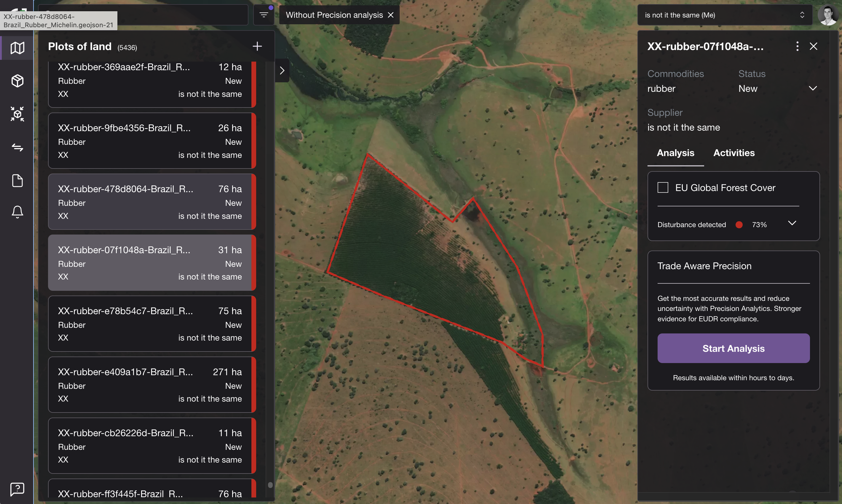Open the transfer arrows sidebar icon
The width and height of the screenshot is (842, 504).
[x=17, y=147]
